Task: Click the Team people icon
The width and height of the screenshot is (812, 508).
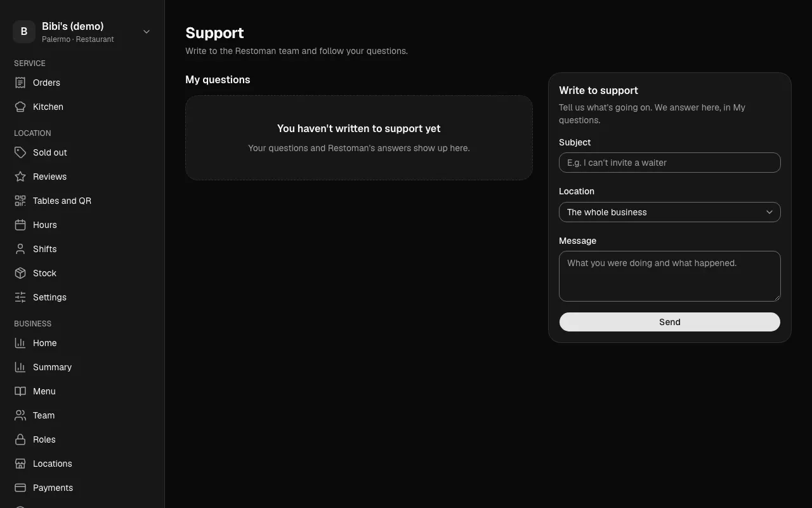Action: 20,415
